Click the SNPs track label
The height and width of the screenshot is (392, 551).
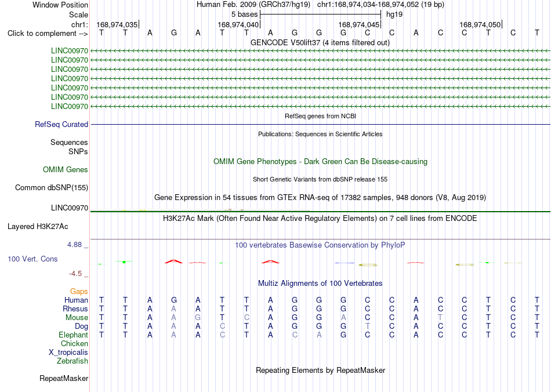click(x=78, y=151)
